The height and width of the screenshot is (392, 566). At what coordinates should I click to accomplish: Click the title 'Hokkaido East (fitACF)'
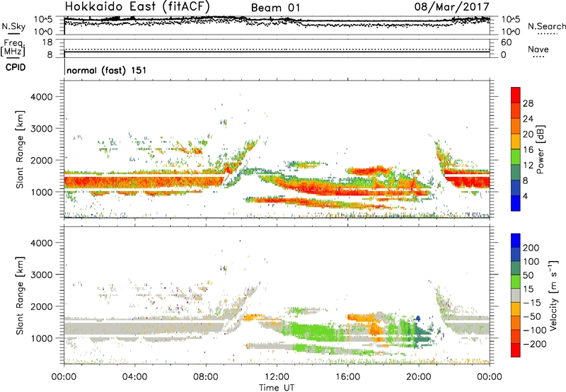[137, 7]
